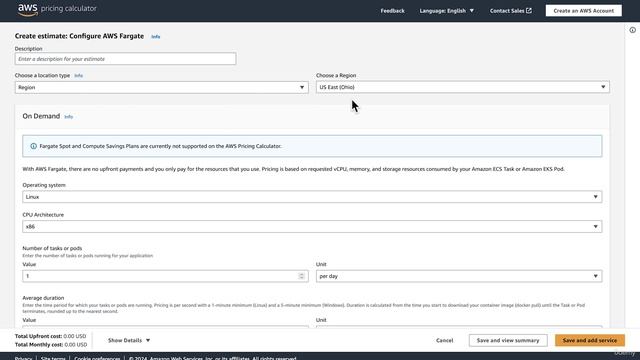The image size is (640, 360).
Task: Click the Number of tasks Value field
Action: tap(165, 276)
